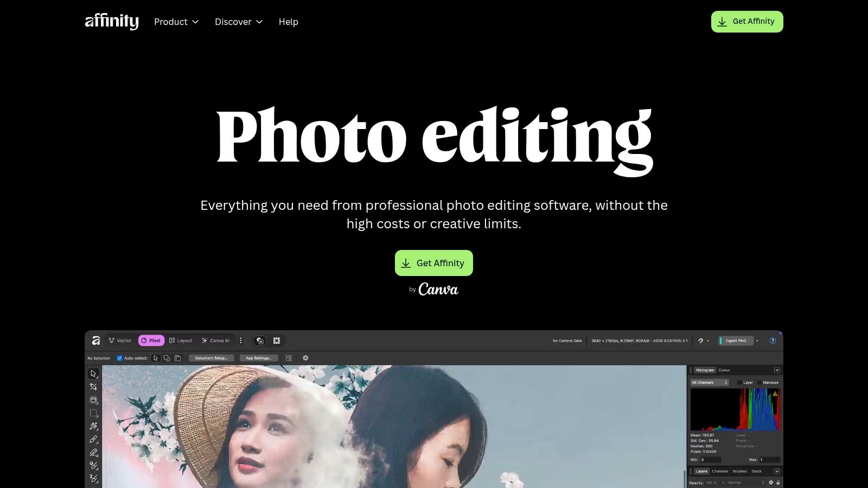Click the dotted grid icon beside App Settings
The height and width of the screenshot is (488, 868).
(289, 358)
